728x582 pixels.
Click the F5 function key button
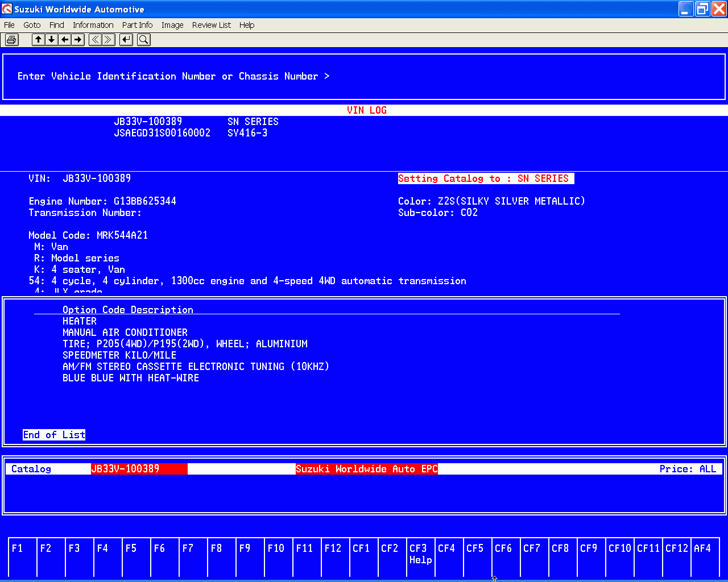pos(136,557)
